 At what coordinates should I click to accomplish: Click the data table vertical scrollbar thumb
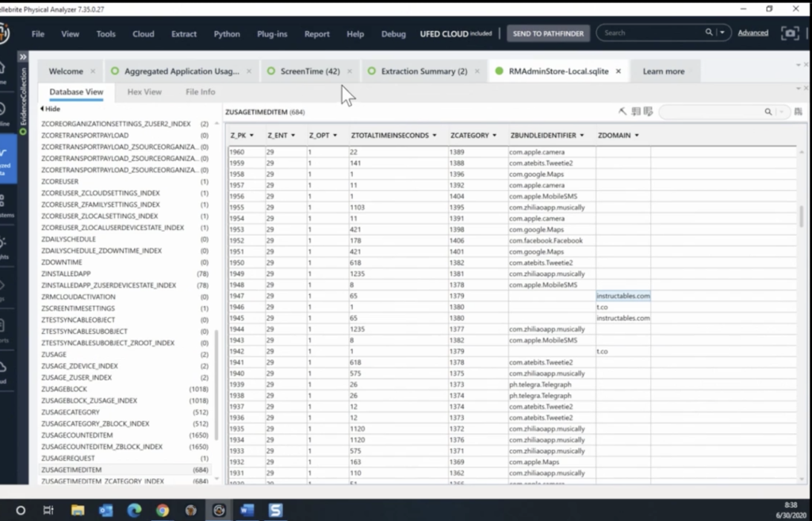(x=801, y=216)
